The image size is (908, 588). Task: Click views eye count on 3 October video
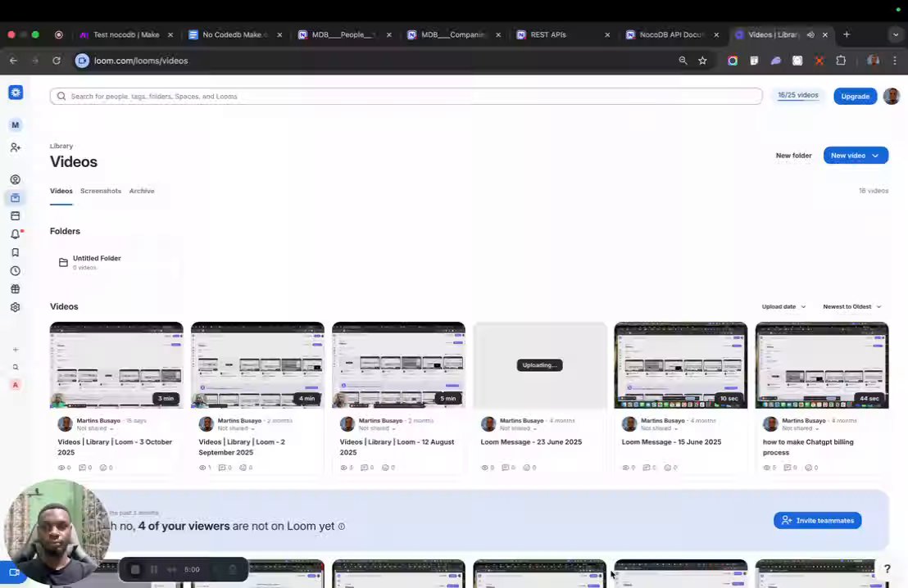(x=64, y=468)
